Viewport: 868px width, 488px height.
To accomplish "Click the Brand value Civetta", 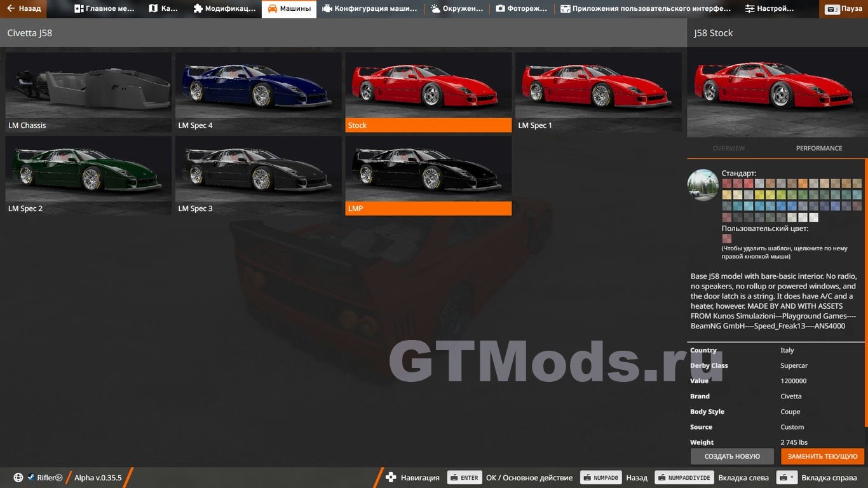I will click(790, 396).
